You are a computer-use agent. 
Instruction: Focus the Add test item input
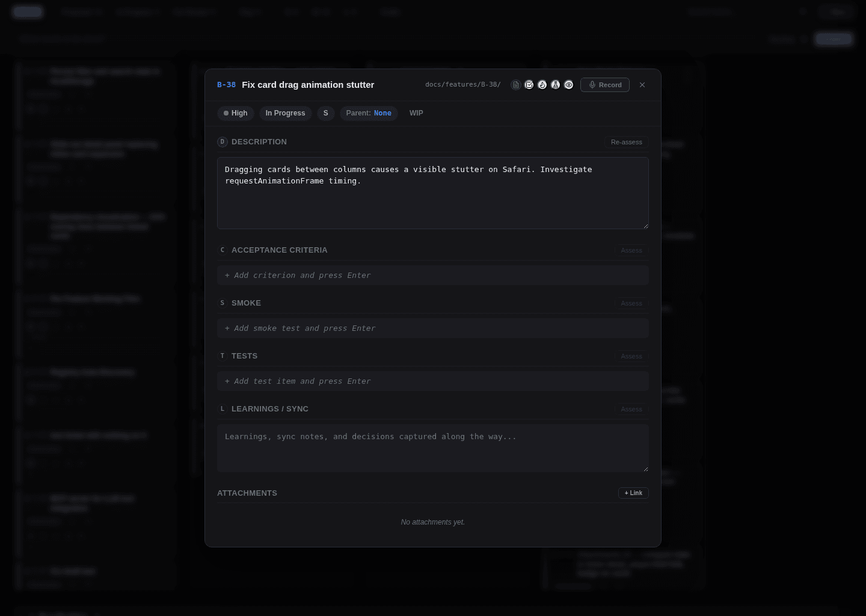coord(433,381)
